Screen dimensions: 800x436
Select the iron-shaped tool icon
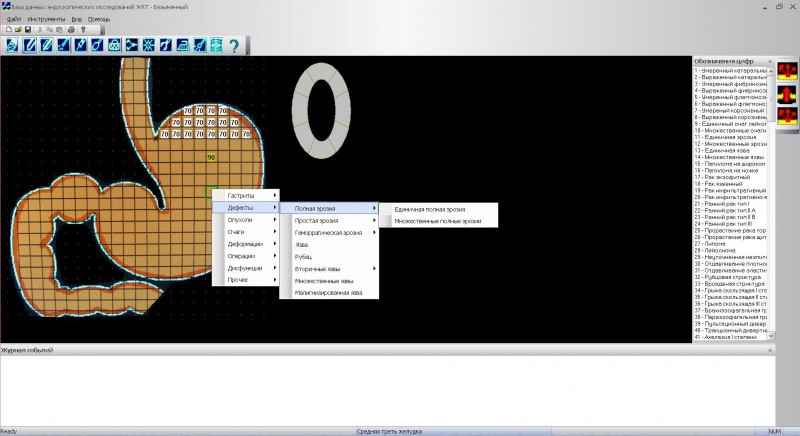183,45
